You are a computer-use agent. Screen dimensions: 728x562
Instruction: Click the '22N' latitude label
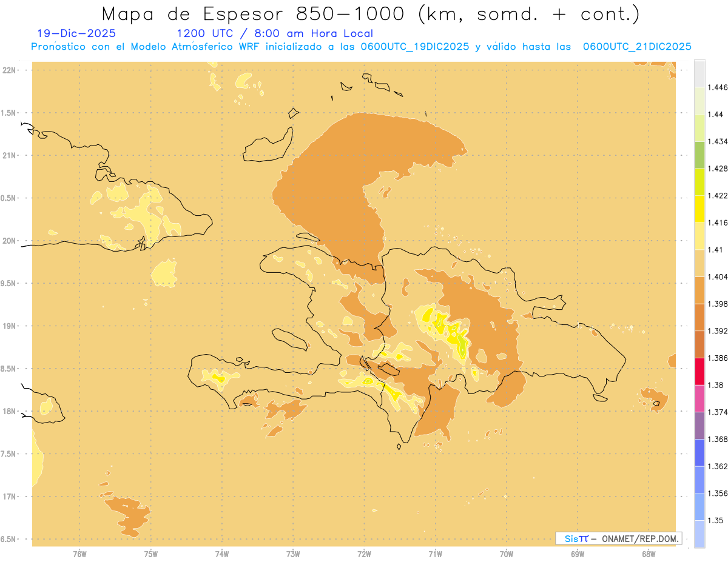tap(9, 70)
